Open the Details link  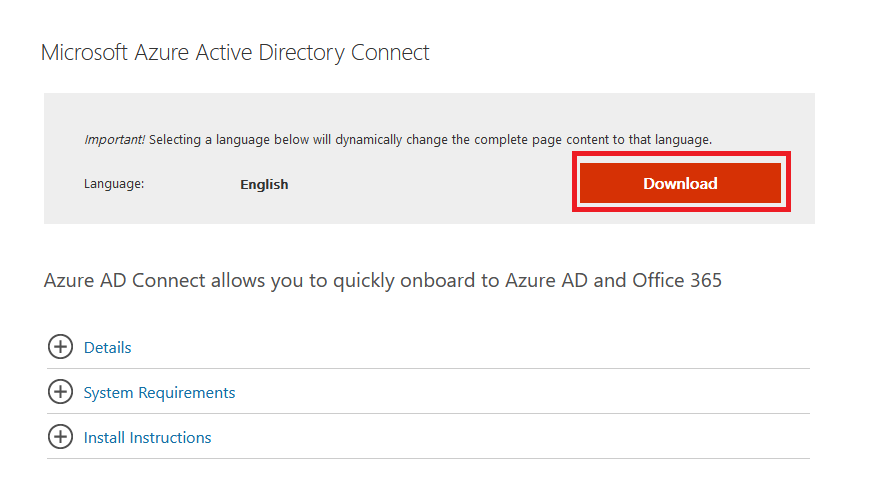(107, 347)
